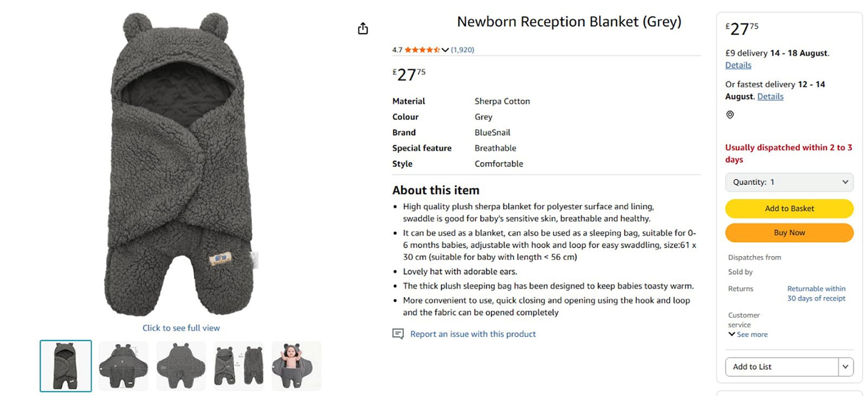Click the delivery location pin icon
Screen dimensions: 868x396
(730, 115)
